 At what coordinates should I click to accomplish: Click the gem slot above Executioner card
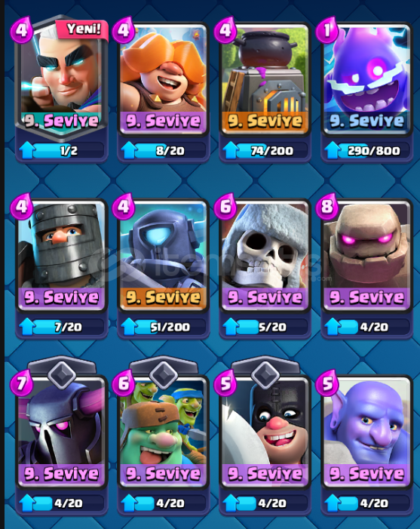[265, 374]
